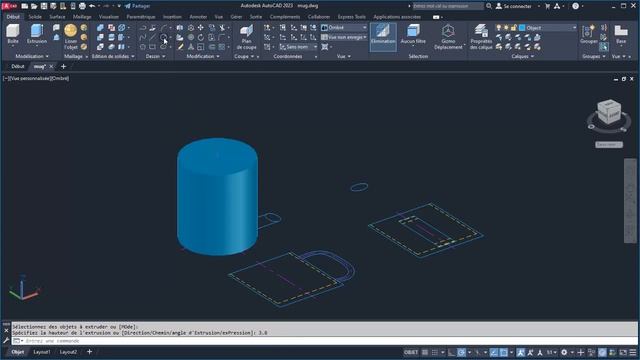Screen dimensions: 640x360
Task: Choose the Gizmo Déplacement tool
Action: pos(448,37)
